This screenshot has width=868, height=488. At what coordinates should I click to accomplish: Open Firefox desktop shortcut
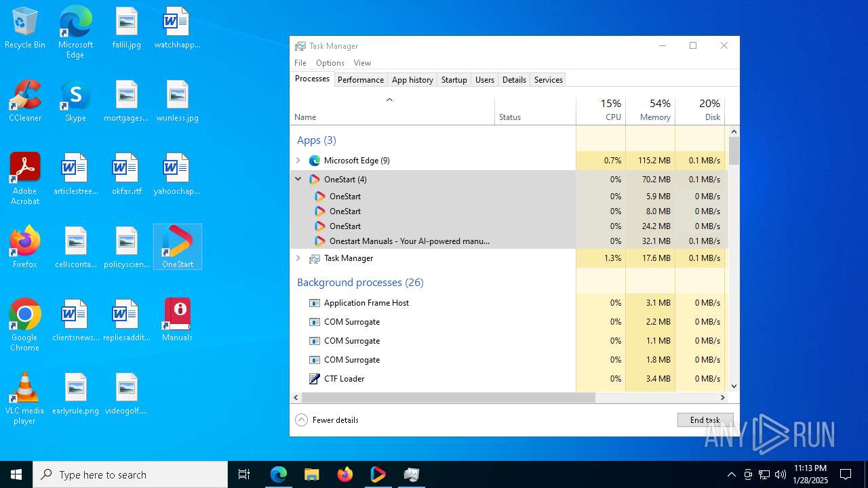(25, 248)
